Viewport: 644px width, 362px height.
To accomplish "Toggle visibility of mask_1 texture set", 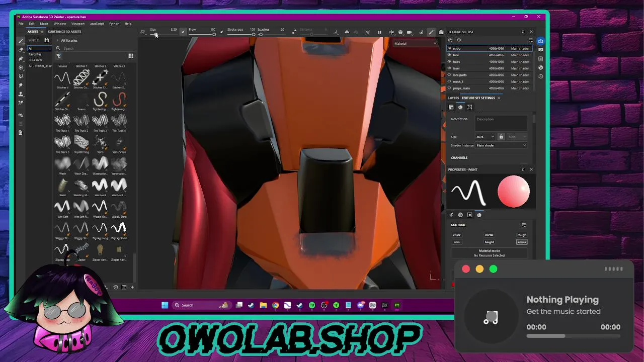I will coord(449,81).
